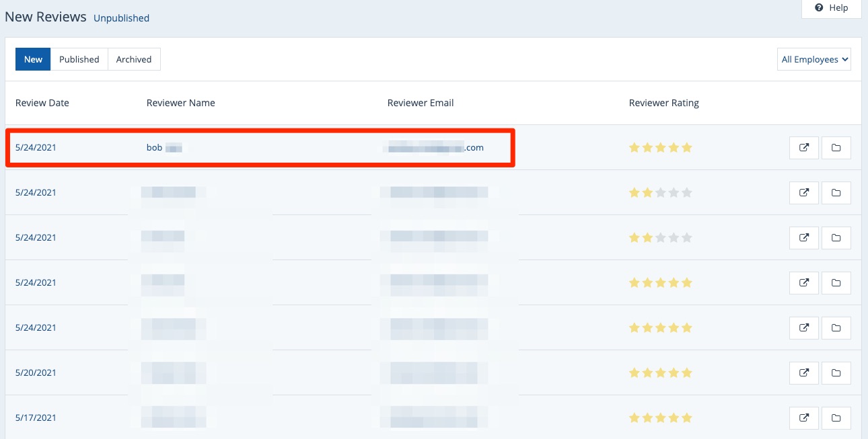868x439 pixels.
Task: Switch to the Published tab
Action: point(79,60)
